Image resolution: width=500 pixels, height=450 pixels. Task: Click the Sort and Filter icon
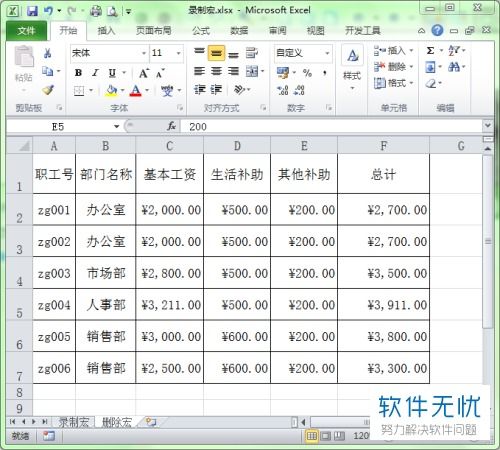454,51
